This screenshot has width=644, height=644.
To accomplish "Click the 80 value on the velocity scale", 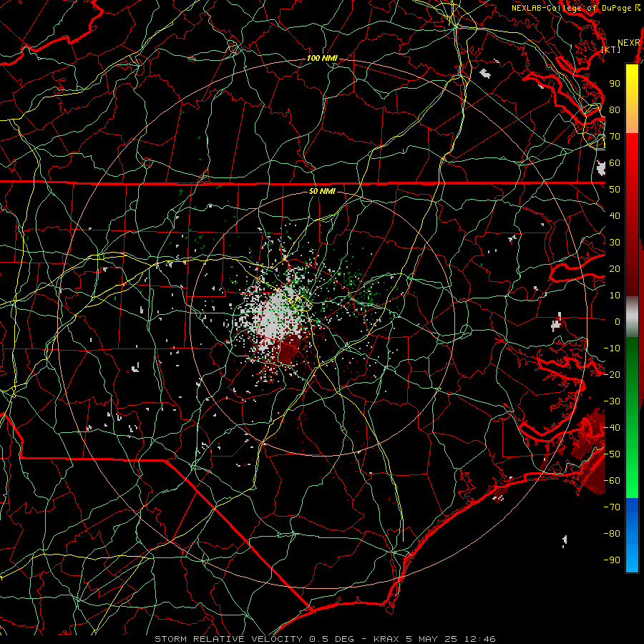I will (615, 110).
